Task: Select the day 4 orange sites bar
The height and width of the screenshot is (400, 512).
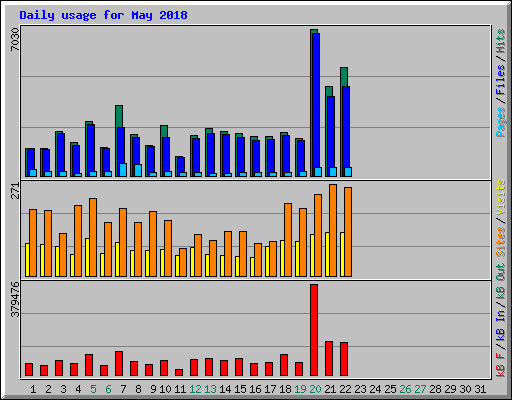Action: point(78,241)
